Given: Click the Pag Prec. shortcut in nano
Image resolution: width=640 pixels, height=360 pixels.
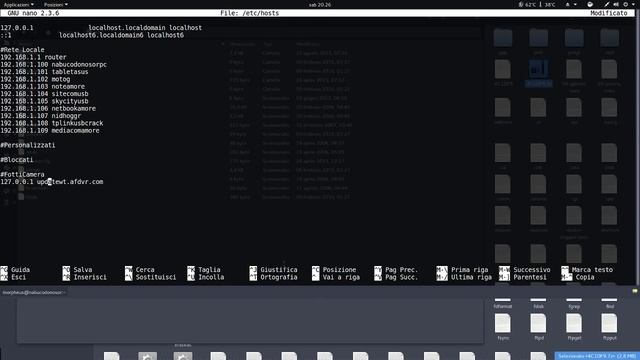Looking at the screenshot, I should (x=396, y=270).
